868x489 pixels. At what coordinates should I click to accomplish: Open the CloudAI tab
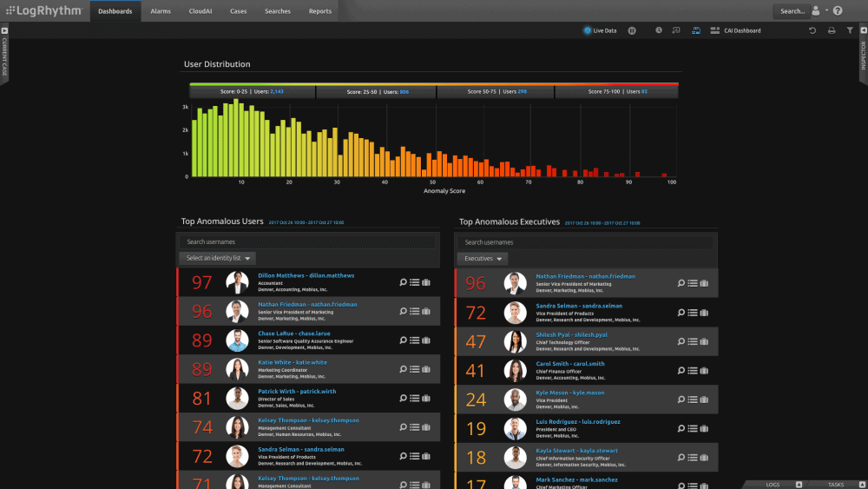200,11
